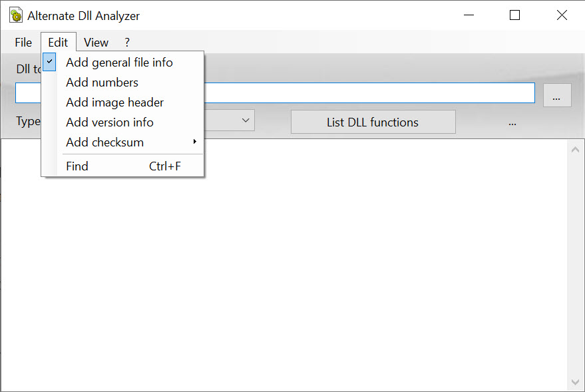
Task: Enable Add version info option
Action: [122, 122]
